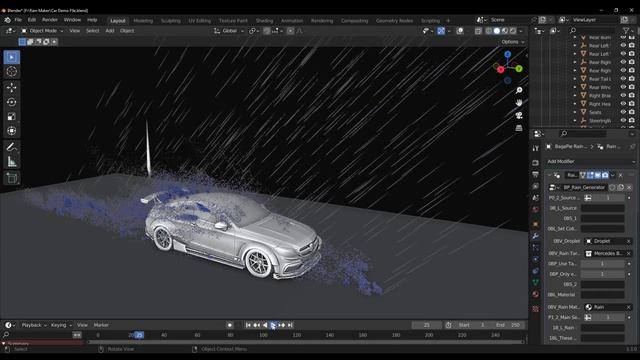Open the Playback dropdown in timeline
The height and width of the screenshot is (360, 640).
(x=34, y=325)
